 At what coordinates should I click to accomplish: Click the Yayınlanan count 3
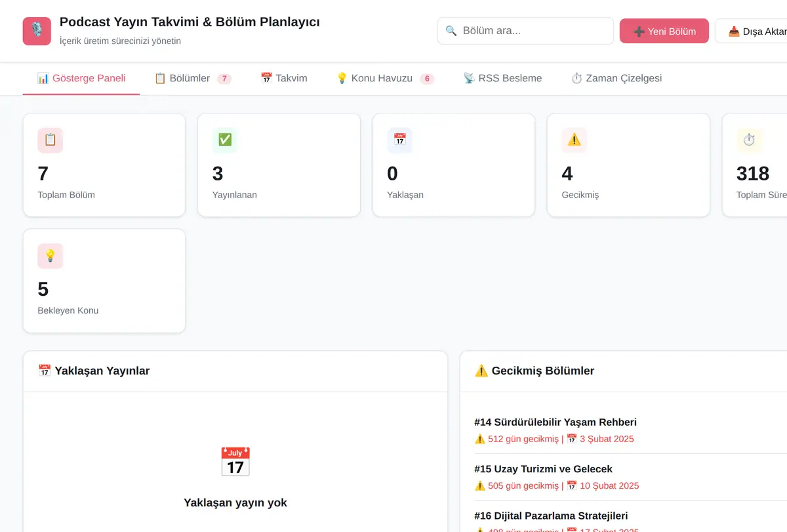pos(218,174)
